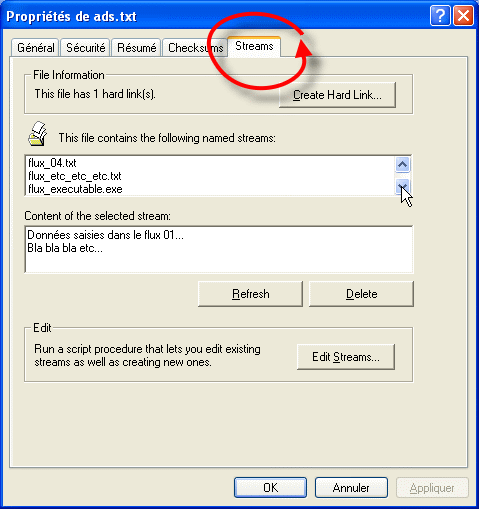The image size is (479, 509).
Task: Click the Refresh button
Action: (x=250, y=294)
